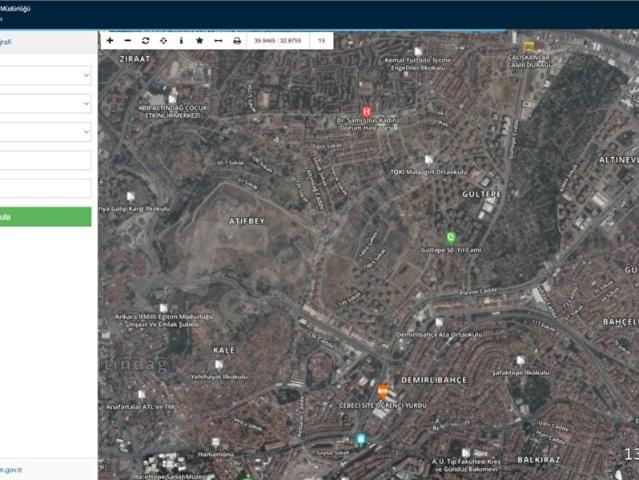The height and width of the screenshot is (480, 639).
Task: Open the gov.tr link at panel bottom
Action: (x=11, y=470)
